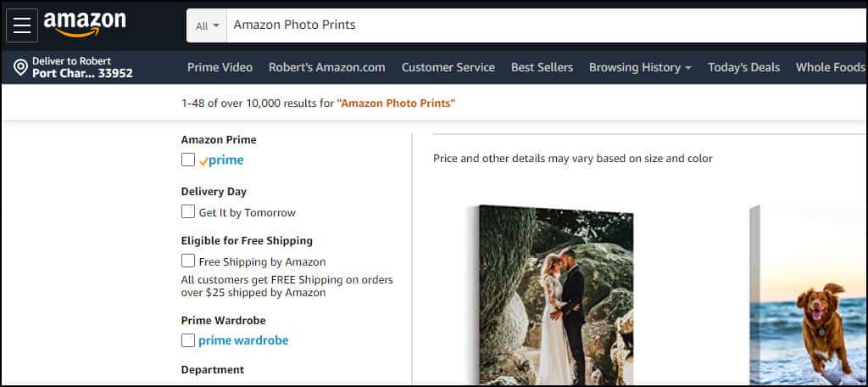Screen dimensions: 868x387
Task: Select Today's Deals in navigation
Action: pyautogui.click(x=743, y=67)
